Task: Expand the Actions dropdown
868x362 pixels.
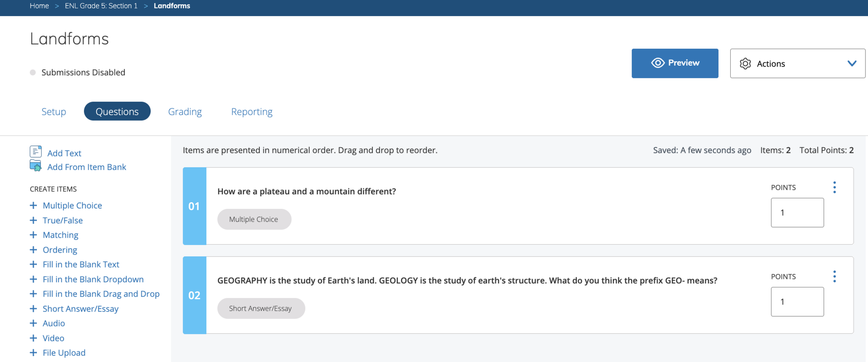Action: [x=797, y=64]
